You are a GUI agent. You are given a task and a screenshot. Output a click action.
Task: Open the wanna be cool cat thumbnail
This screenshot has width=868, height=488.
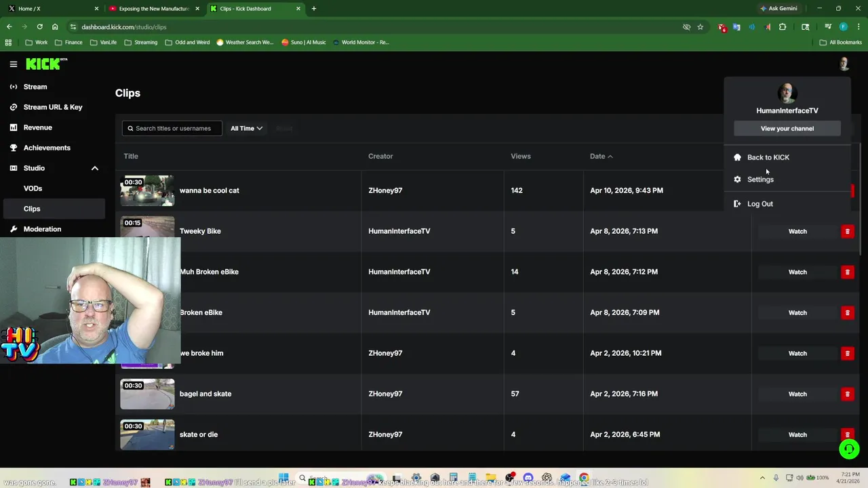click(x=147, y=190)
